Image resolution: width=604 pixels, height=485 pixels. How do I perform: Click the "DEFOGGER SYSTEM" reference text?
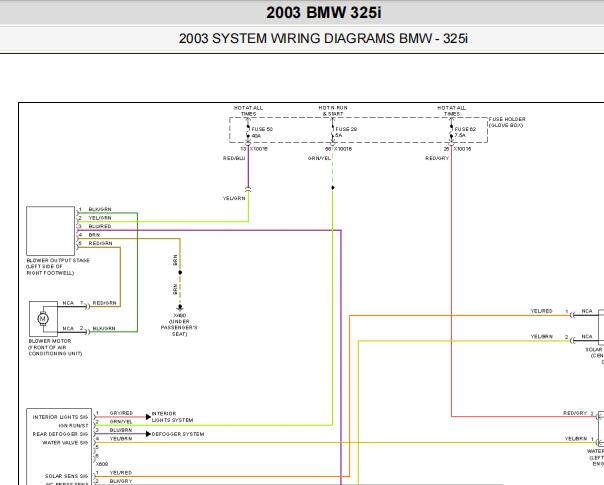178,434
